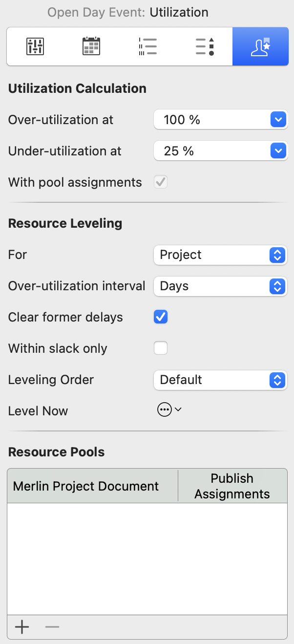The height and width of the screenshot is (644, 294).
Task: Open the outline list settings tab
Action: (148, 46)
